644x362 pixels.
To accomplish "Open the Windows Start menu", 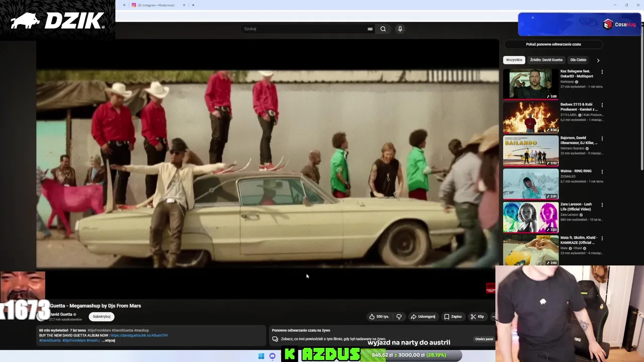I will [x=261, y=356].
